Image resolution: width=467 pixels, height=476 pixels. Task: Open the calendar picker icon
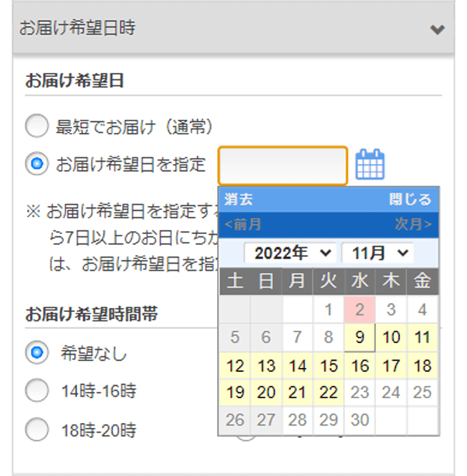[370, 164]
